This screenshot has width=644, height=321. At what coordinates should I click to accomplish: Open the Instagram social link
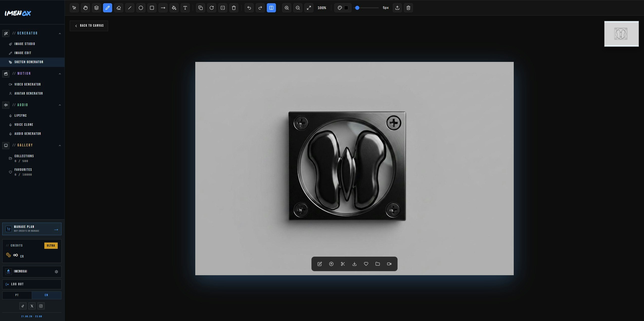click(x=41, y=306)
